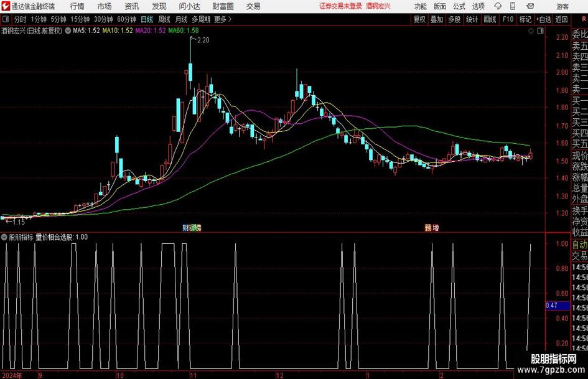588x379 pixels.
Task: Open the 功能 menu
Action: click(421, 6)
